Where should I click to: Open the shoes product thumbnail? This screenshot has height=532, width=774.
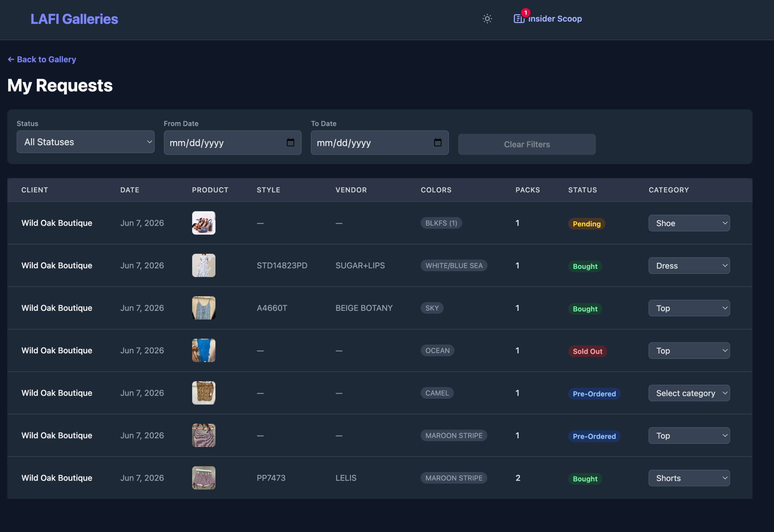click(204, 223)
